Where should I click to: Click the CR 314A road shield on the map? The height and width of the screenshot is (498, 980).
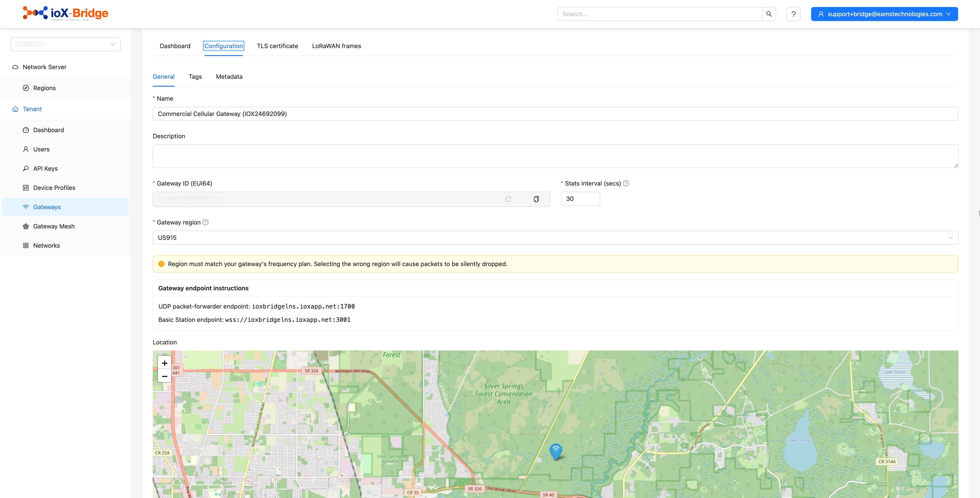pos(887,461)
